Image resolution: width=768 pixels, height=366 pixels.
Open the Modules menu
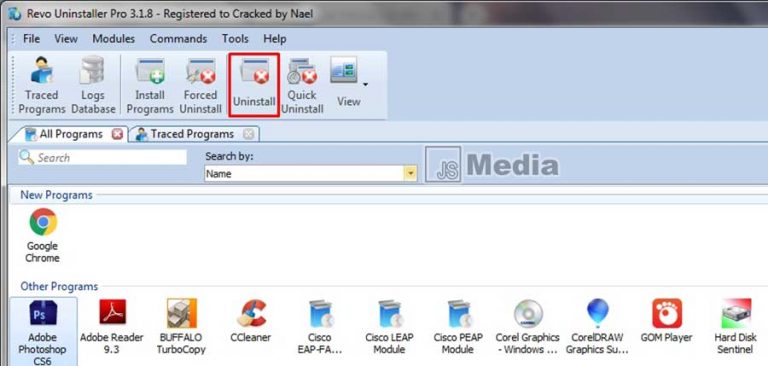114,39
